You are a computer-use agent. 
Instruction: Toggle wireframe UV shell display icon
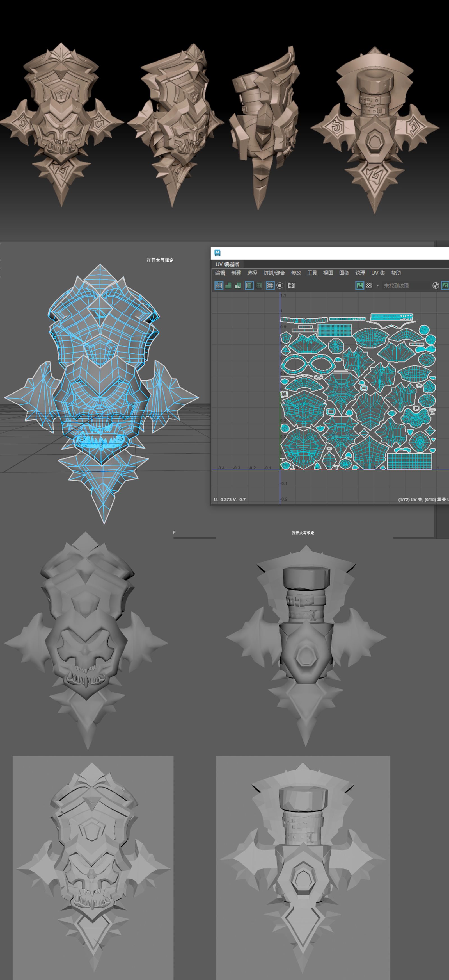(219, 285)
